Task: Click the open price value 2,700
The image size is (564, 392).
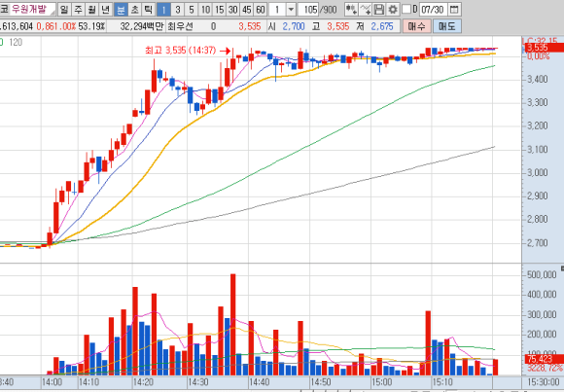Action: point(294,26)
